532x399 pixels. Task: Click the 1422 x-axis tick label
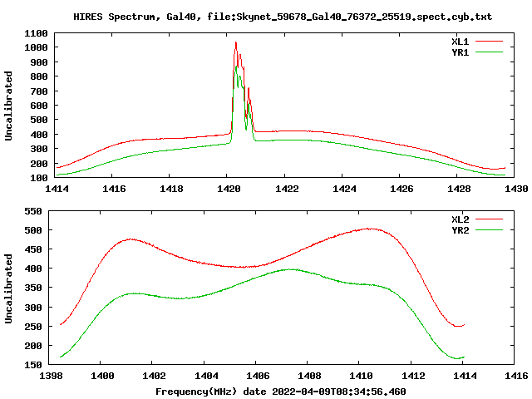coord(287,189)
